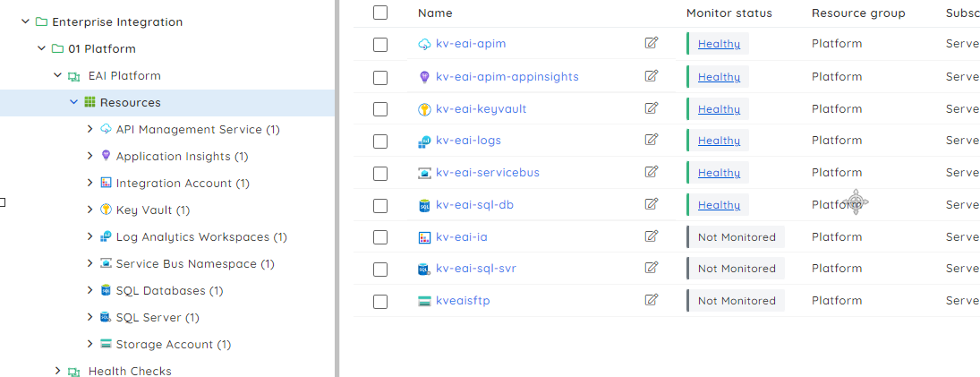Select Storage Account (1) in tree
980x377 pixels.
173,345
